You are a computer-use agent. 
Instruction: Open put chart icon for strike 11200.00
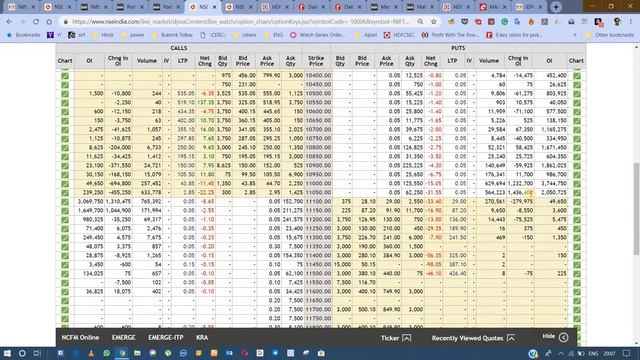click(x=576, y=220)
